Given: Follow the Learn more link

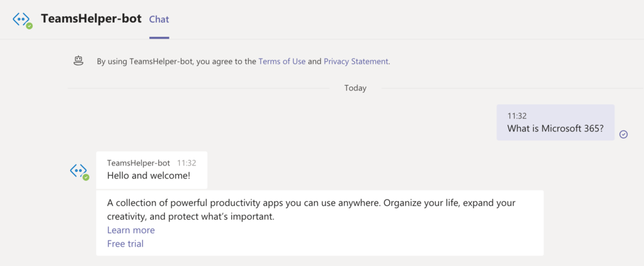Looking at the screenshot, I should point(131,230).
